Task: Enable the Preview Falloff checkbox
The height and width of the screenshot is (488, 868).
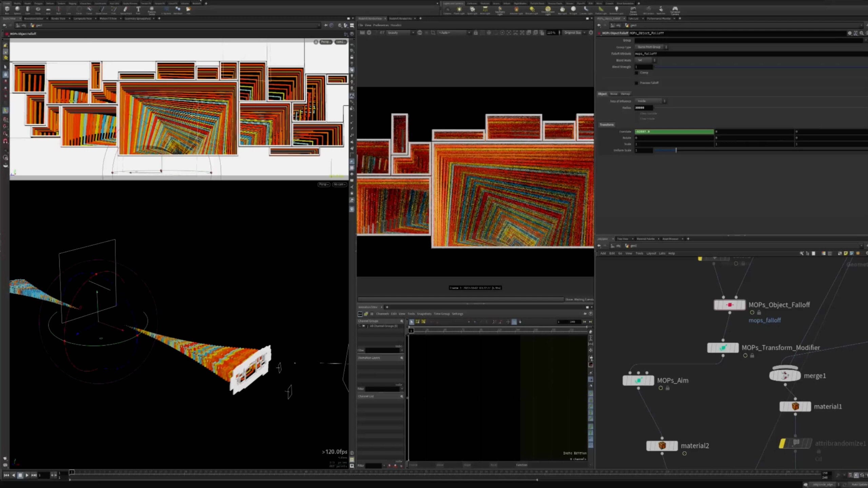Action: (x=636, y=83)
